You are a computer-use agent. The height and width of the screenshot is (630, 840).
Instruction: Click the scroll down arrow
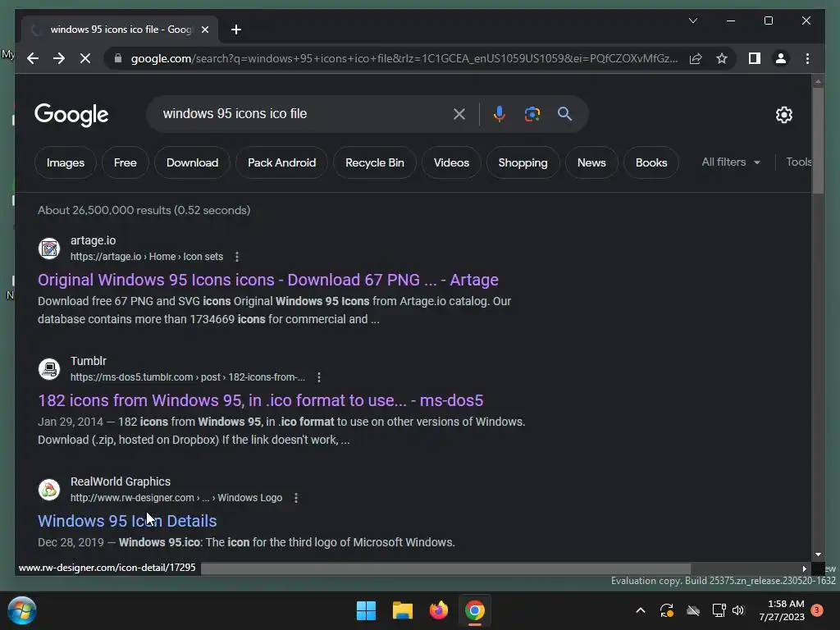point(818,555)
